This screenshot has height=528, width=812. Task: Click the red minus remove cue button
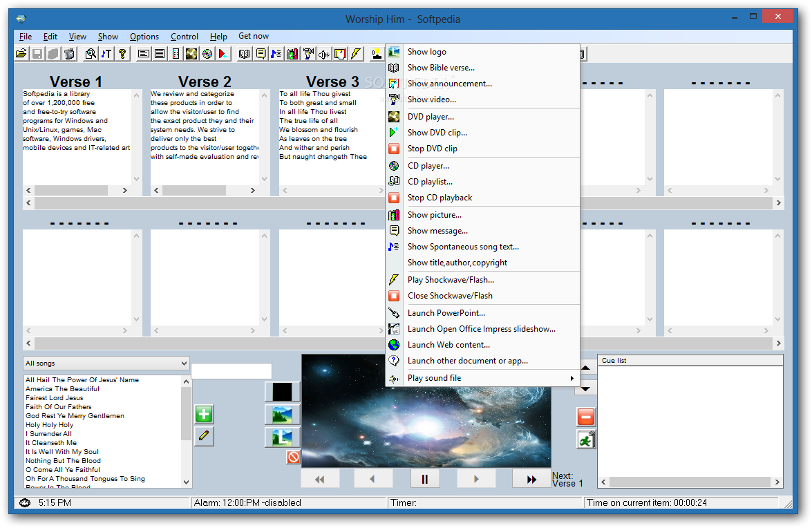586,417
